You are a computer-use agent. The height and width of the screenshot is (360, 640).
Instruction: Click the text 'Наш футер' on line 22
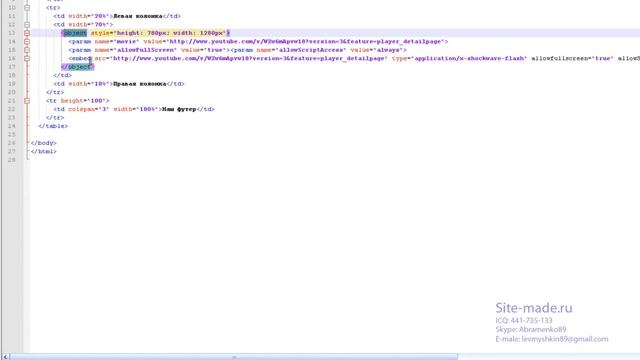click(x=179, y=109)
